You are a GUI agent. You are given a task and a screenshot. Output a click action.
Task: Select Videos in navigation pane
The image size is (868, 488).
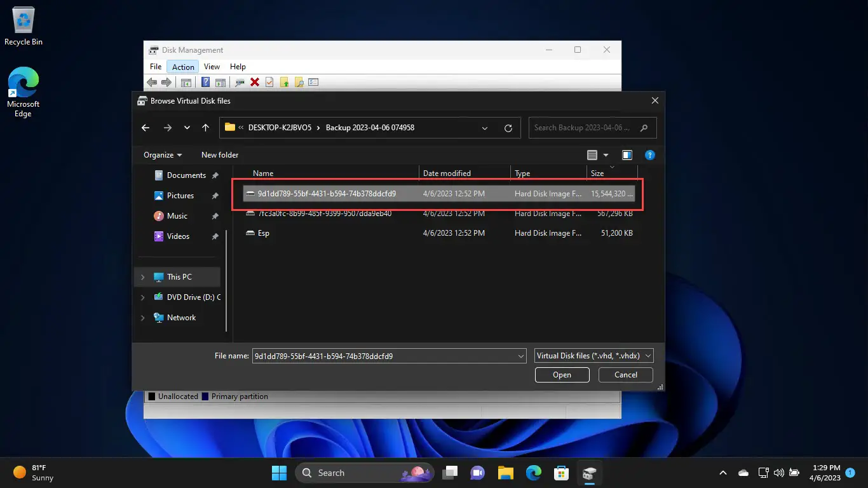(178, 236)
